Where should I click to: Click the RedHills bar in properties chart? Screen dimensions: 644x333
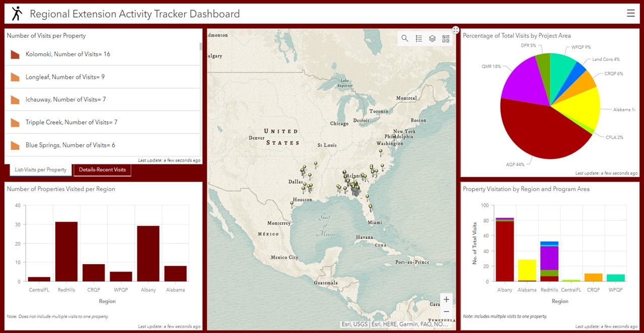pyautogui.click(x=66, y=252)
